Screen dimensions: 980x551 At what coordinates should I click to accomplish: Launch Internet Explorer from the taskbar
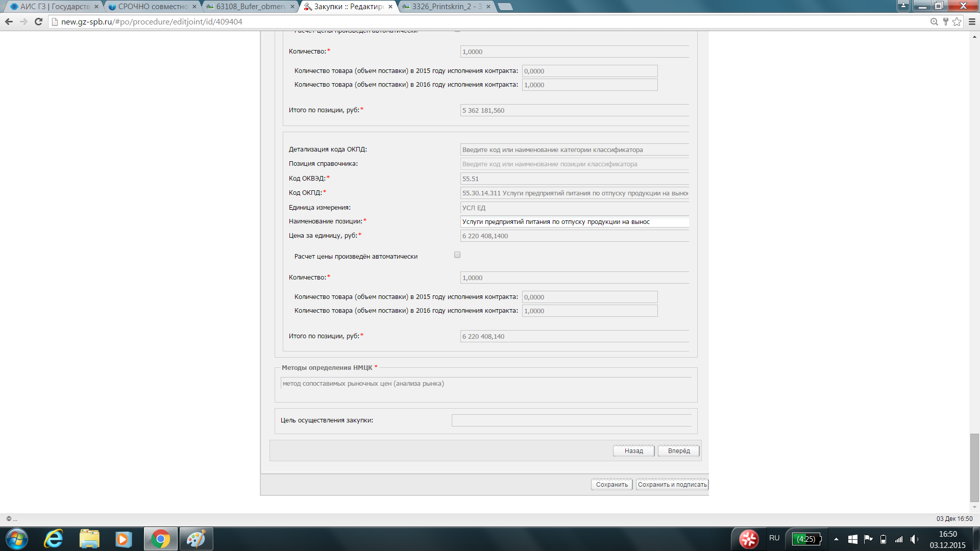53,539
